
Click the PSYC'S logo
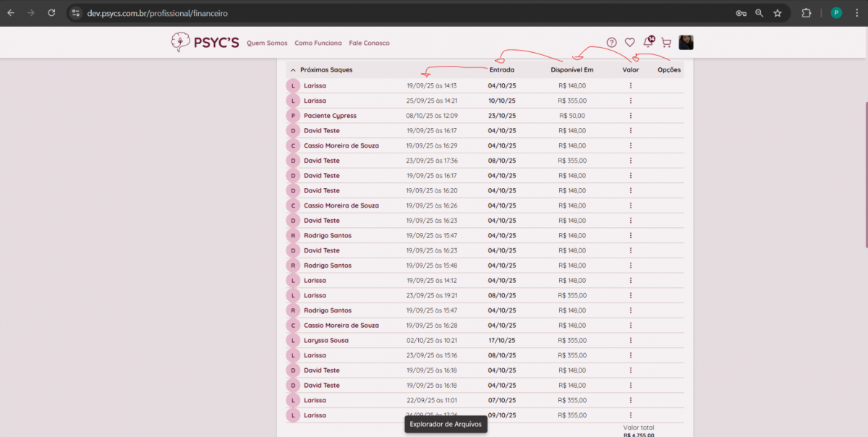point(205,43)
